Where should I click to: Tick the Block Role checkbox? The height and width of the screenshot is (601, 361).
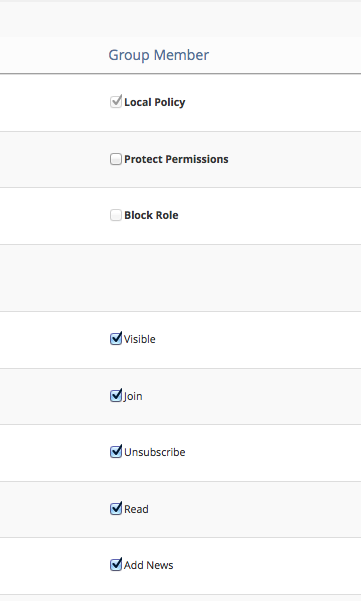coord(116,215)
